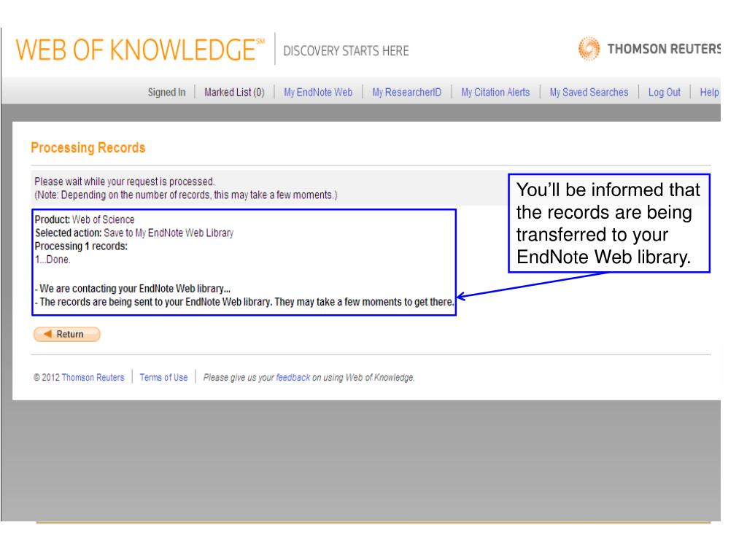Image resolution: width=747 pixels, height=560 pixels.
Task: Click "The records are being sent" message
Action: 244,302
